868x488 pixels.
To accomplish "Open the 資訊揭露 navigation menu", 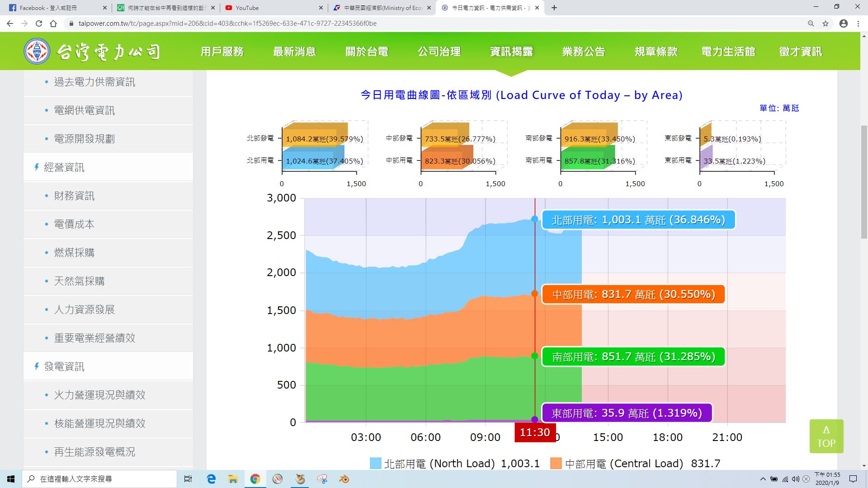I will (511, 52).
